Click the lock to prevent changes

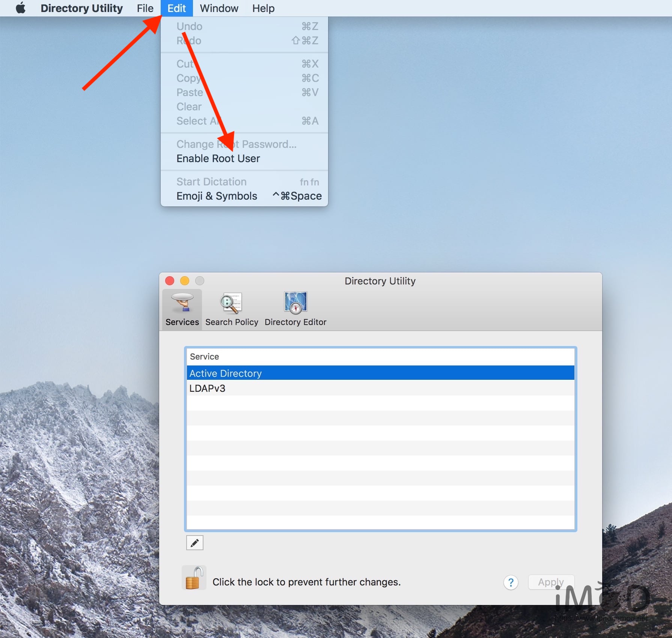click(x=194, y=578)
